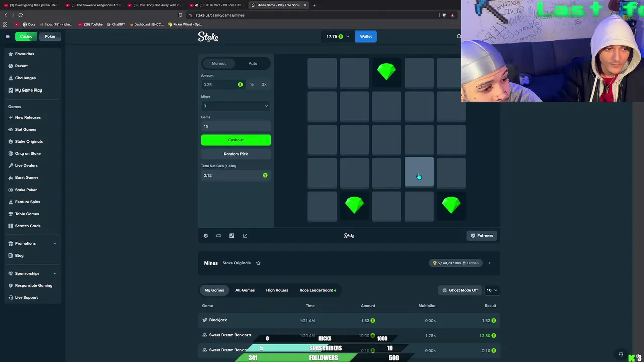Bookmark page icon in address bar
Screen dimensions: 644x362
tap(180, 15)
